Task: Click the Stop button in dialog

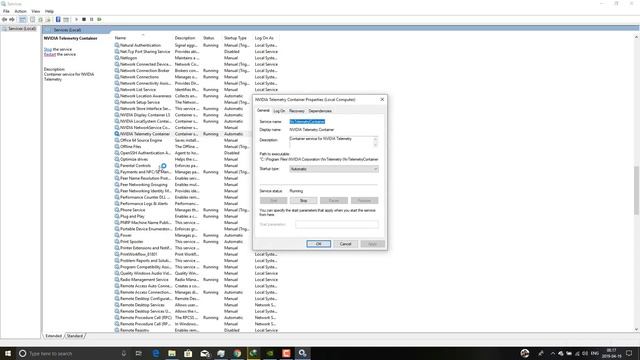Action: pyautogui.click(x=304, y=200)
